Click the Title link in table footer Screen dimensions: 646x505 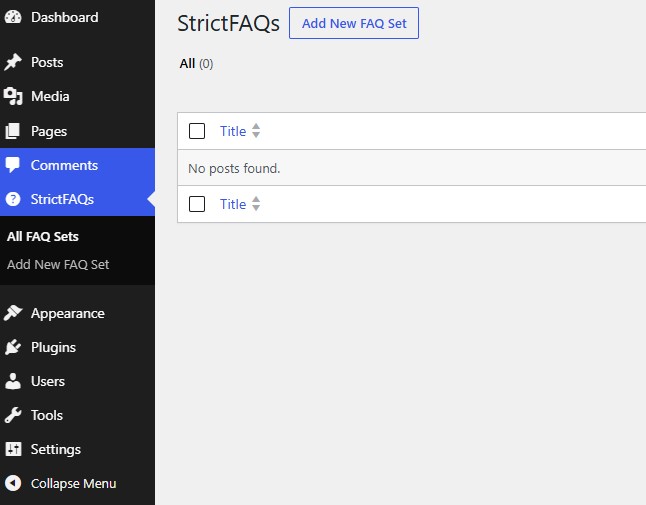point(233,204)
